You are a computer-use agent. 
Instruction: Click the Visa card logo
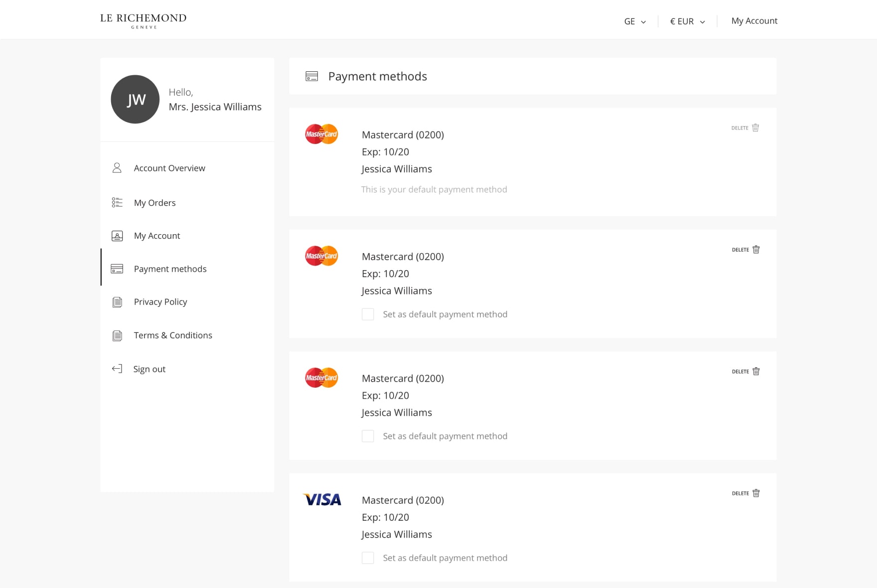pyautogui.click(x=322, y=499)
